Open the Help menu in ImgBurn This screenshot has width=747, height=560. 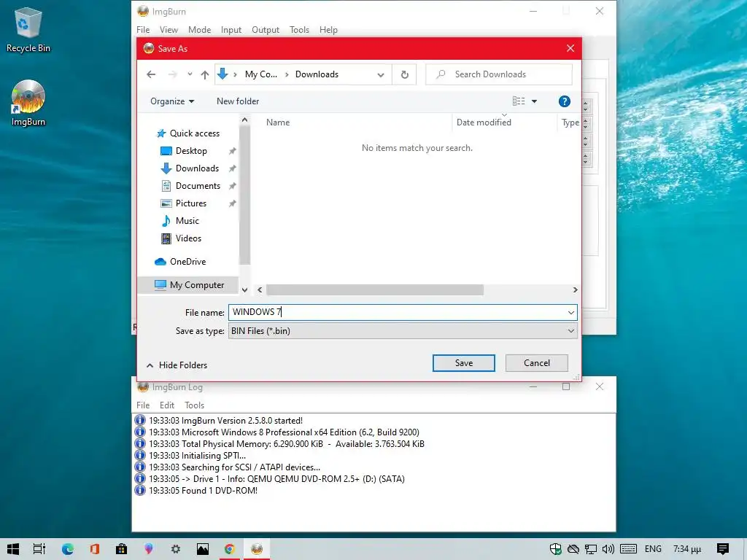coord(328,29)
